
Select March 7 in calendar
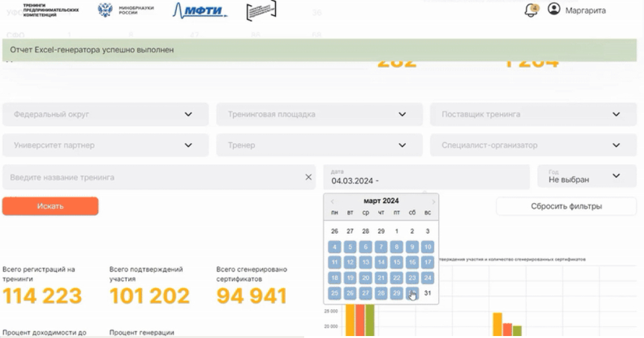tap(381, 247)
